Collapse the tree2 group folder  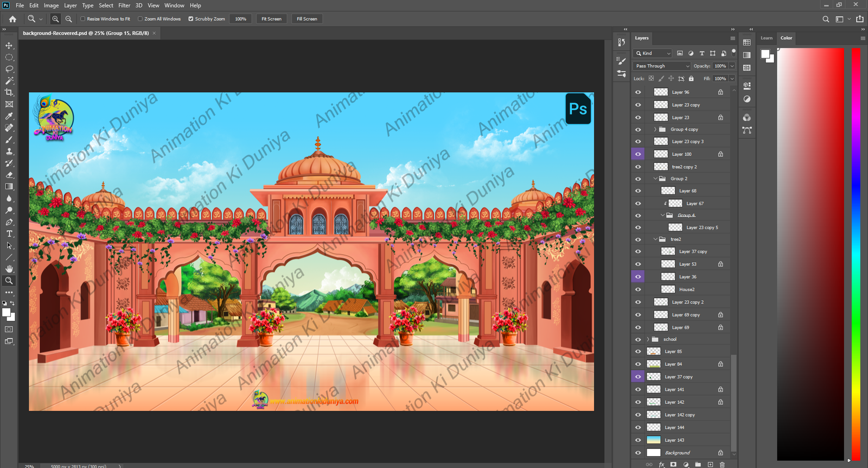tap(655, 239)
